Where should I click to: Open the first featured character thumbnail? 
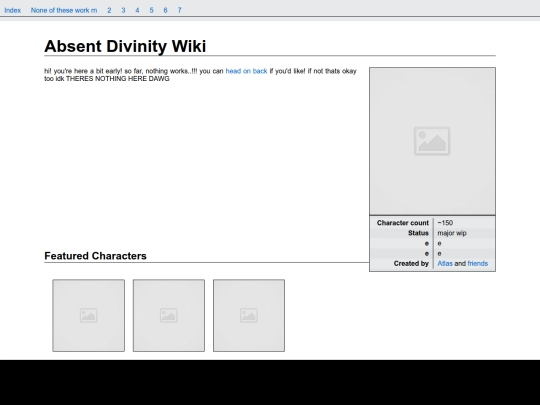89,315
